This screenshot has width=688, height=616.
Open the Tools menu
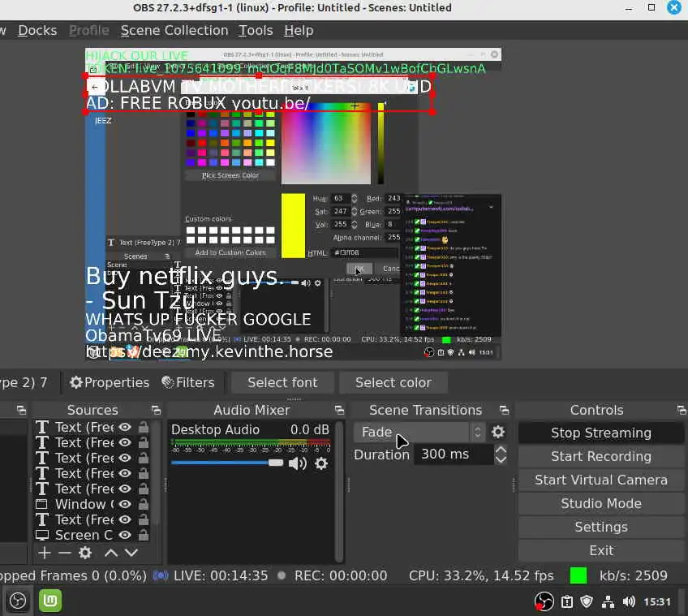(x=256, y=30)
